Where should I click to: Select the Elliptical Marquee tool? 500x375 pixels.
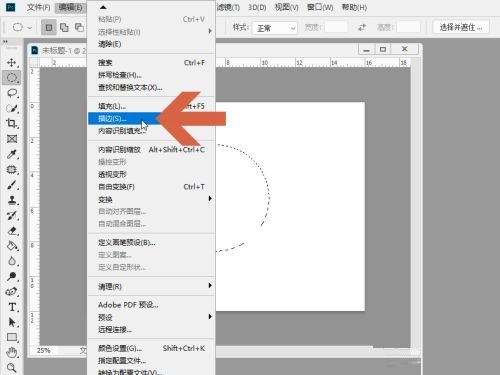12,78
